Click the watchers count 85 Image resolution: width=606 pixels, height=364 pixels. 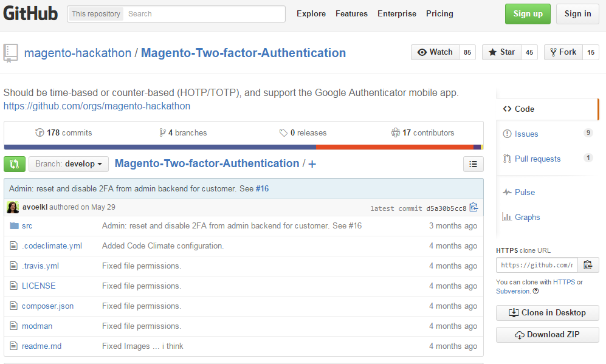[467, 52]
